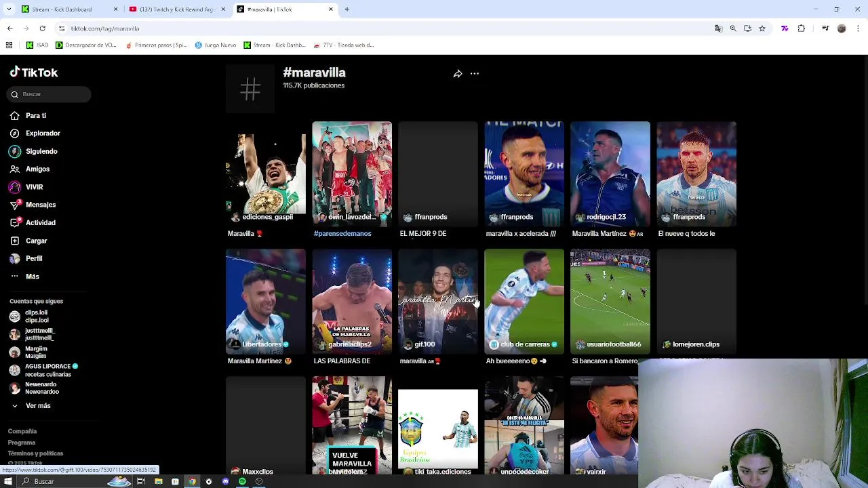The width and height of the screenshot is (868, 488).
Task: Open ediciones_gaspii boxing champion video
Action: tap(266, 174)
